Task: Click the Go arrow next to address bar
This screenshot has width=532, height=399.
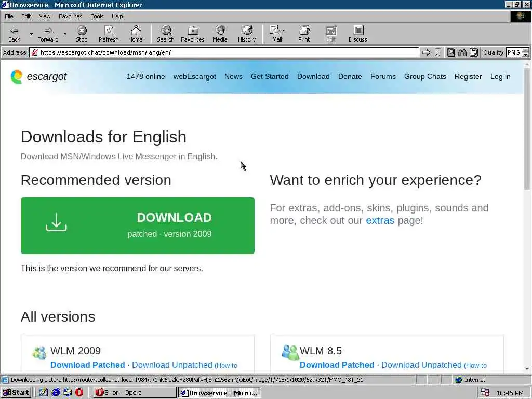Action: pyautogui.click(x=426, y=52)
